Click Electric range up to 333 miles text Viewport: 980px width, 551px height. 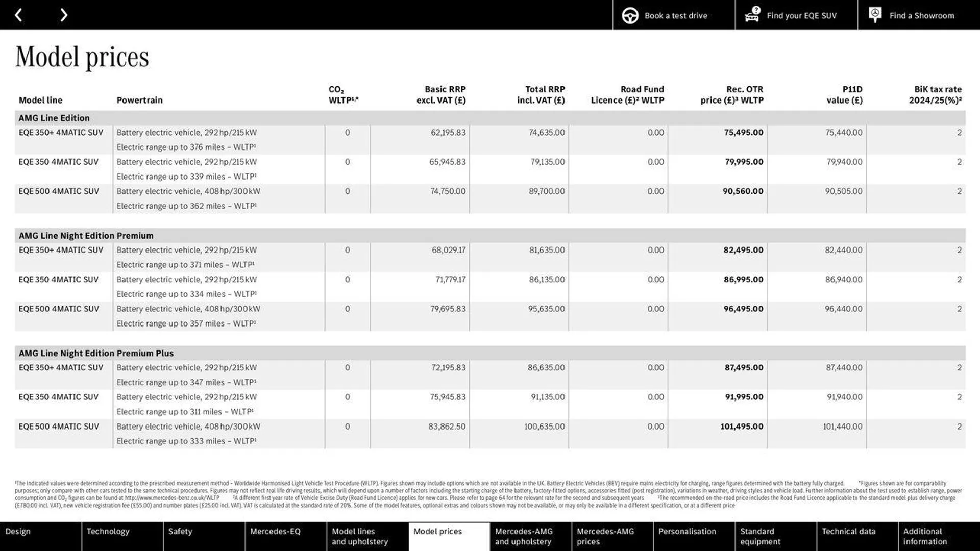point(186,441)
